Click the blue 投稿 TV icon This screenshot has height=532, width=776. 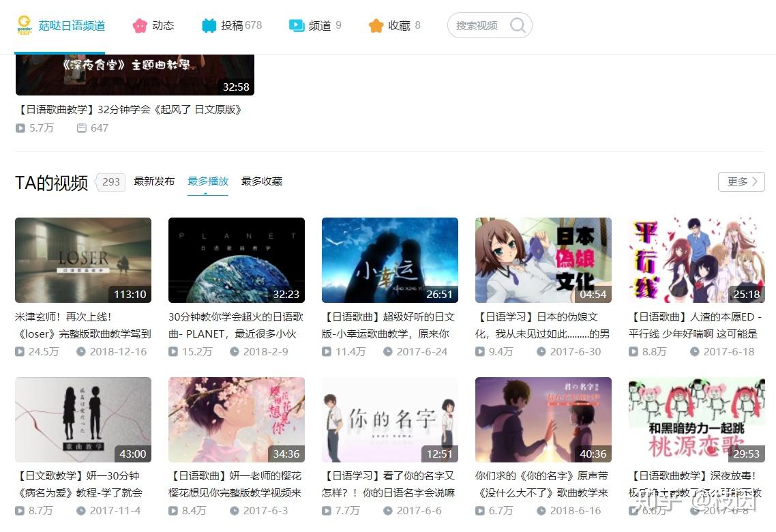point(209,26)
